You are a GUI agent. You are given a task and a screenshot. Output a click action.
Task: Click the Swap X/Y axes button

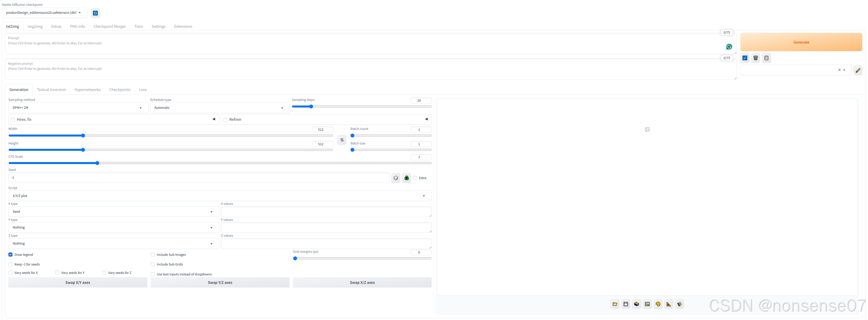coord(77,283)
